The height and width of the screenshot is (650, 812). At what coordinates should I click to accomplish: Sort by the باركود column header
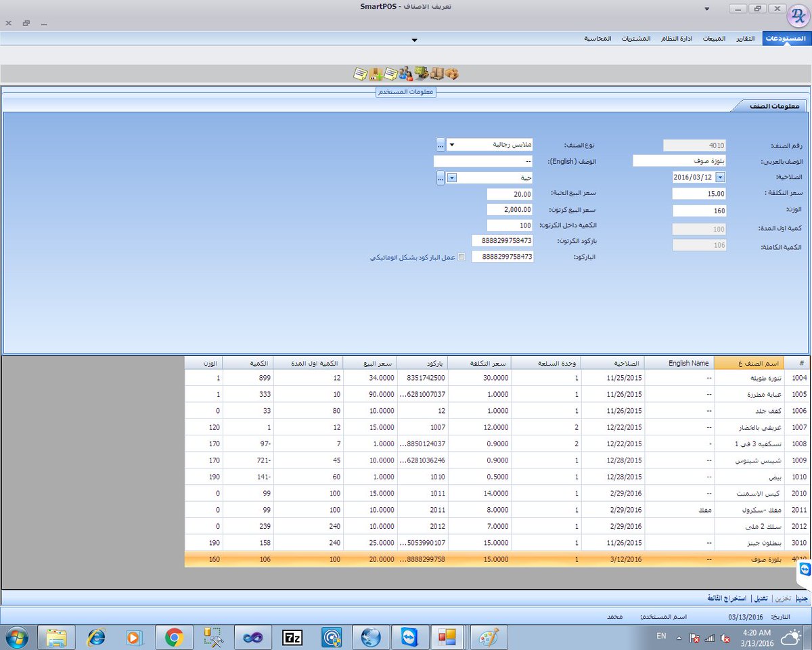(x=422, y=363)
